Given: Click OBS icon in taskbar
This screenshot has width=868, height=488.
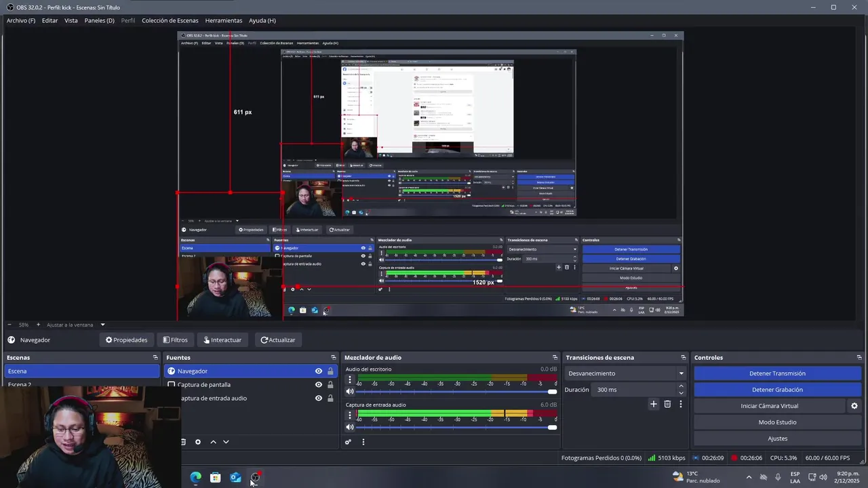Looking at the screenshot, I should pos(256,477).
